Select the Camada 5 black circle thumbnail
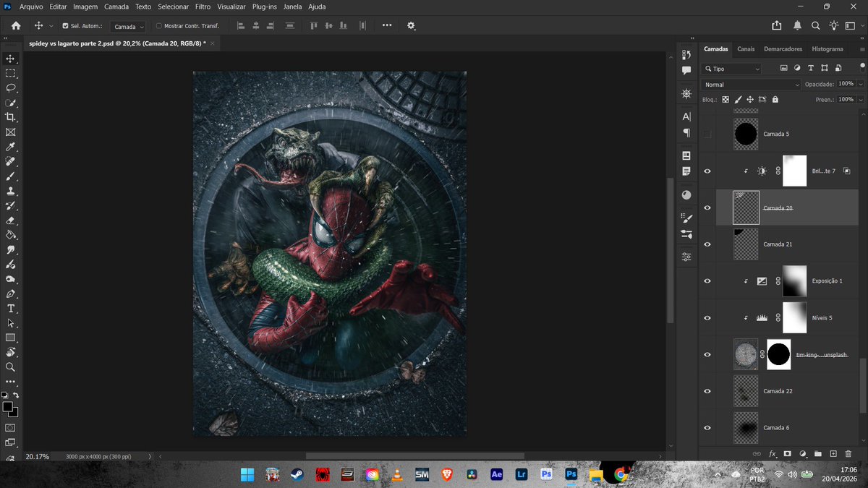Image resolution: width=868 pixels, height=488 pixels. click(746, 134)
